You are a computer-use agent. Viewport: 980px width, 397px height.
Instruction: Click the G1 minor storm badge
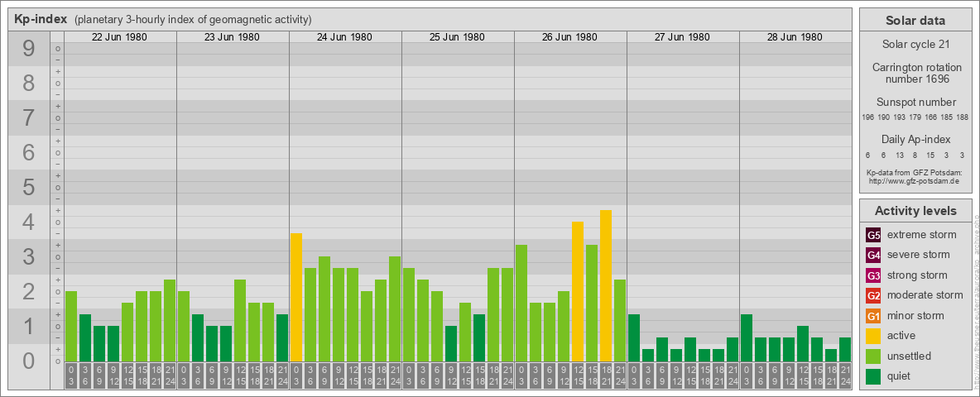pos(873,316)
